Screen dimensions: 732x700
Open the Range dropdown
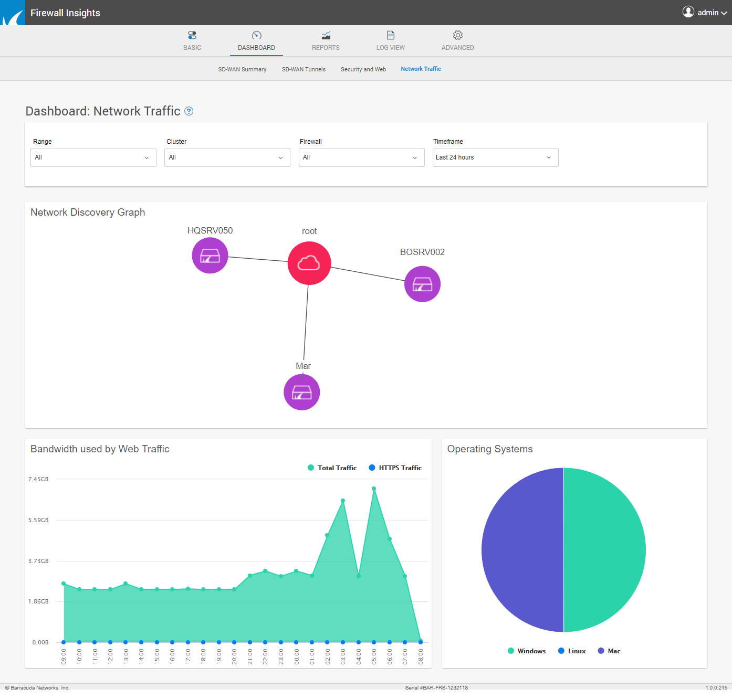[93, 157]
